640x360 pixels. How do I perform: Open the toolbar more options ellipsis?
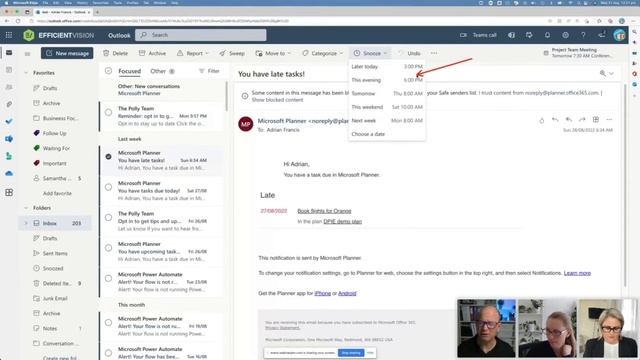point(434,53)
